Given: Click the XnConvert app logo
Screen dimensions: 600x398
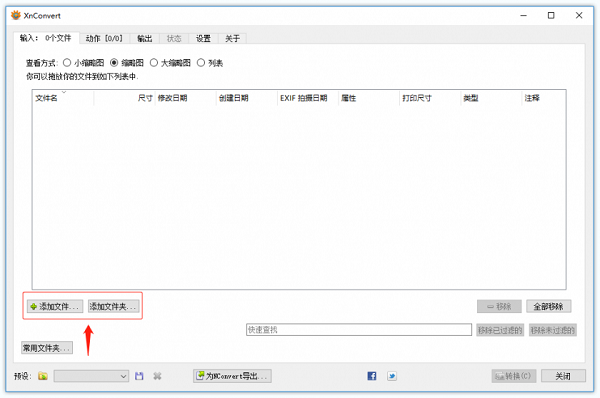Looking at the screenshot, I should [x=16, y=15].
